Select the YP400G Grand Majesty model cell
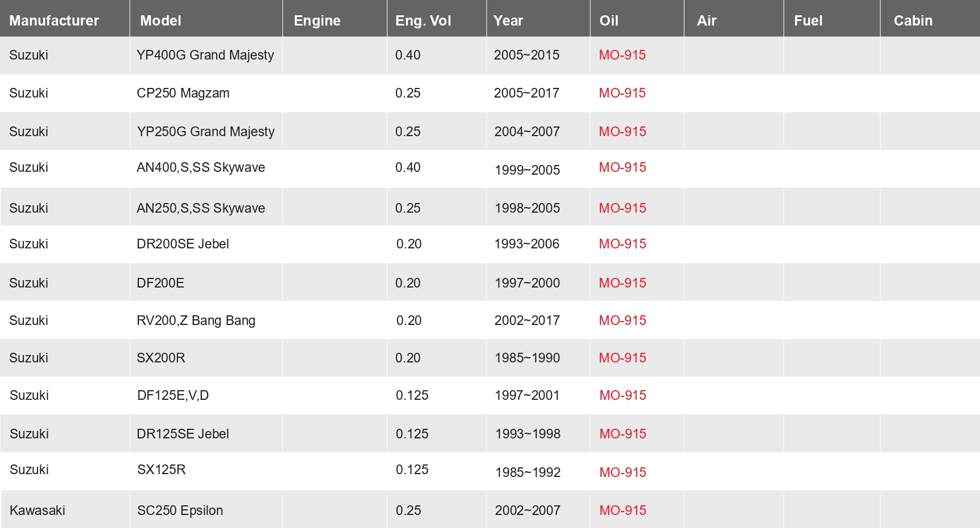Viewport: 980px width, 528px height. (x=205, y=55)
